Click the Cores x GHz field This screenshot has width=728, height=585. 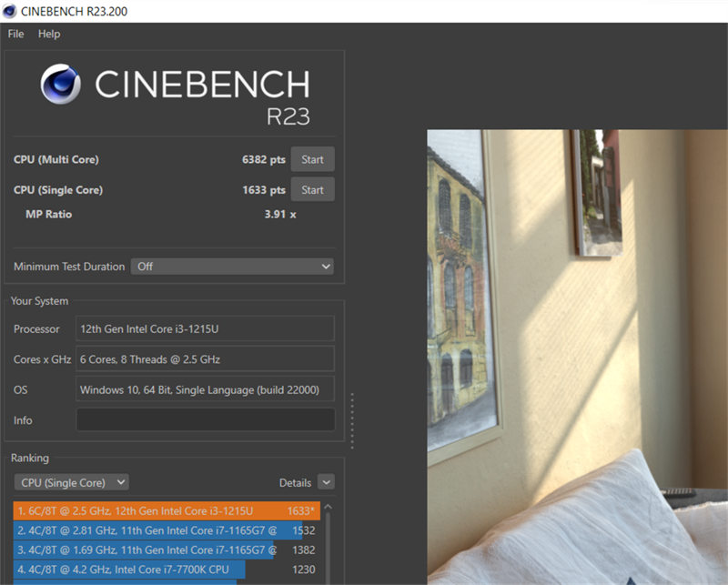click(205, 358)
